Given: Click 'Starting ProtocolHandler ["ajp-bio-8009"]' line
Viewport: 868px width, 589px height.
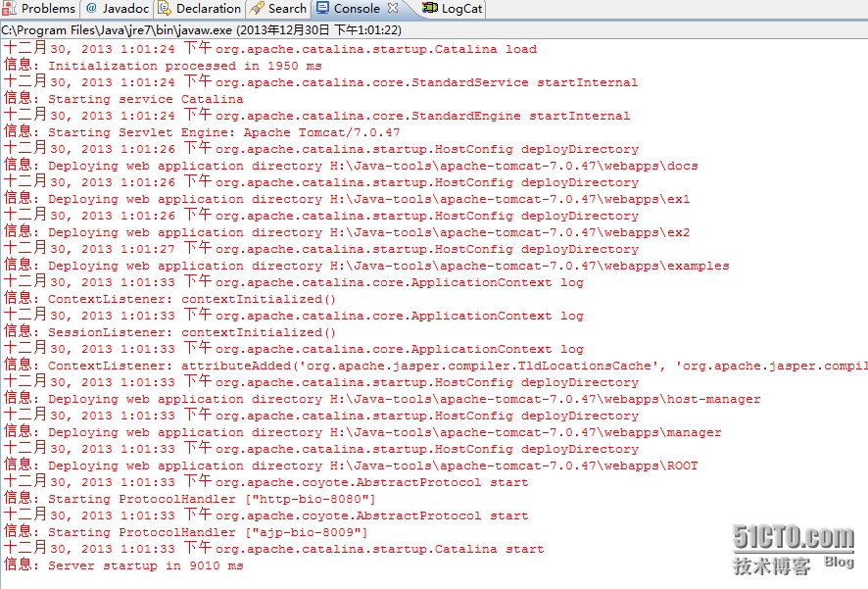Looking at the screenshot, I should pyautogui.click(x=186, y=531).
